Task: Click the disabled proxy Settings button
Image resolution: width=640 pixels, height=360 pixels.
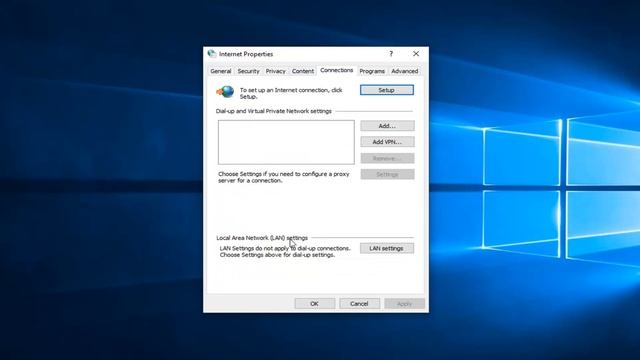Action: pos(387,174)
